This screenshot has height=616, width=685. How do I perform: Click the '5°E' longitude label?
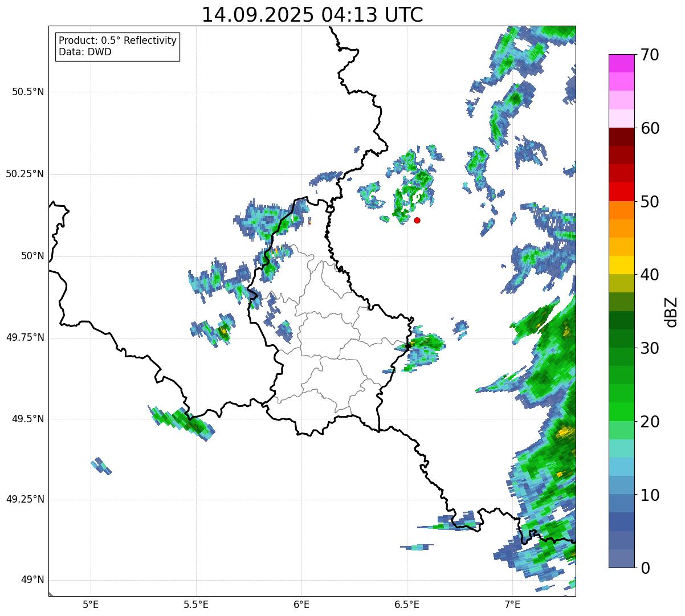pos(91,604)
